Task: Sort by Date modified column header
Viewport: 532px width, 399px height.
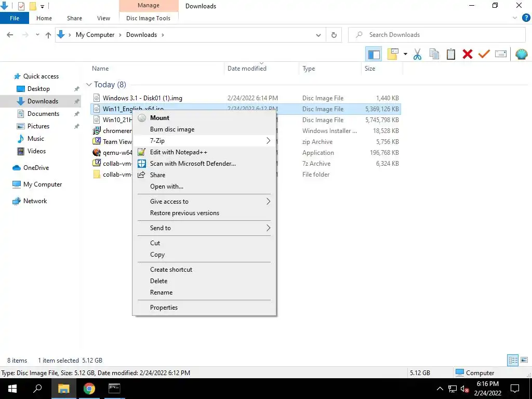Action: [x=247, y=68]
